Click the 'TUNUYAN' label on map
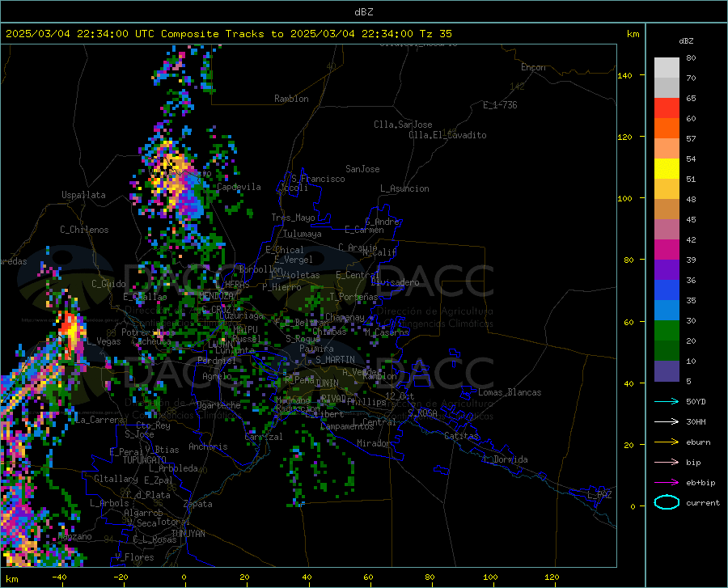Screen dimensions: 728x588 [188, 533]
